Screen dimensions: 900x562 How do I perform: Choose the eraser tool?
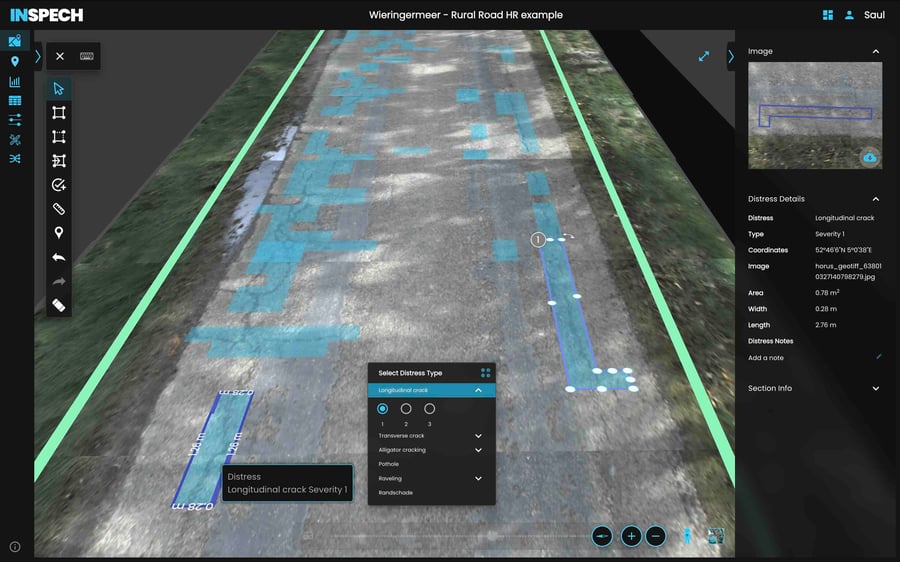[59, 305]
